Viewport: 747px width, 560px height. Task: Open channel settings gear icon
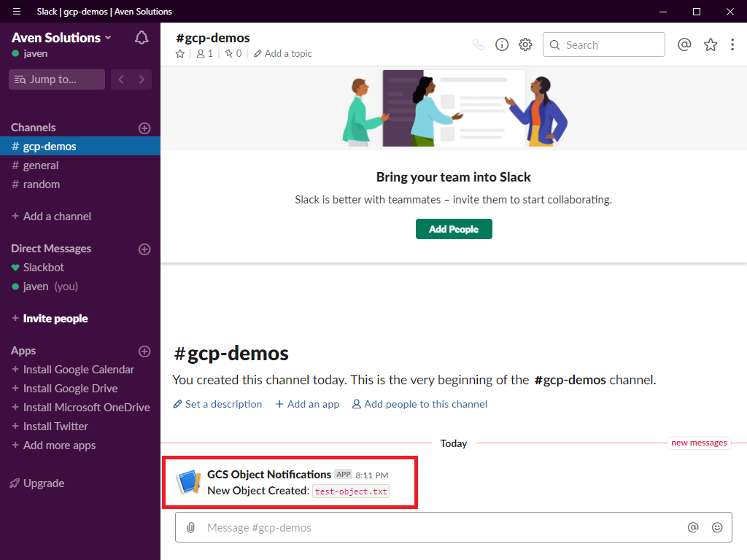[x=525, y=44]
